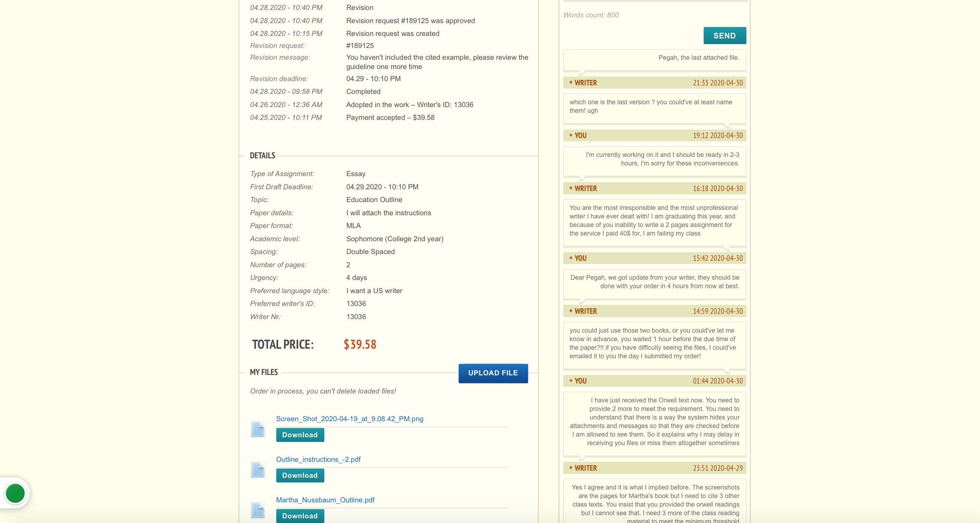Click your message header dated 15:42 2020-04-30
Screen dimensions: 980x523
tap(654, 258)
